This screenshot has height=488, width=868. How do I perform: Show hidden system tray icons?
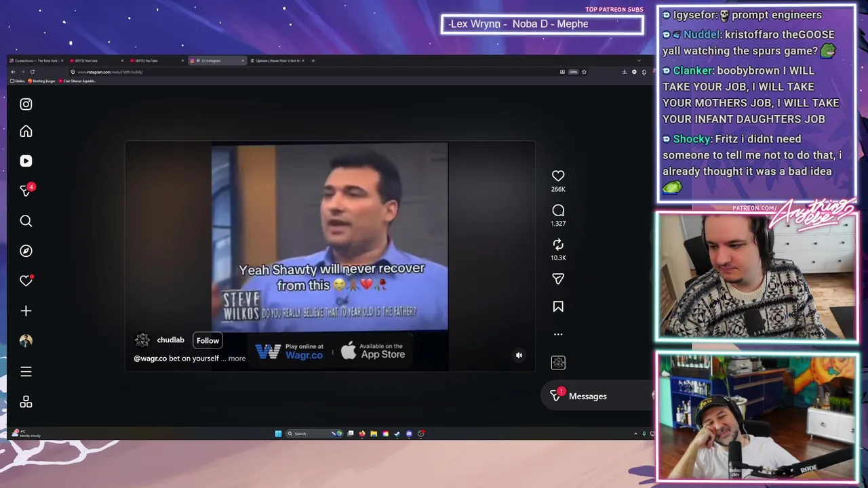[x=635, y=434]
